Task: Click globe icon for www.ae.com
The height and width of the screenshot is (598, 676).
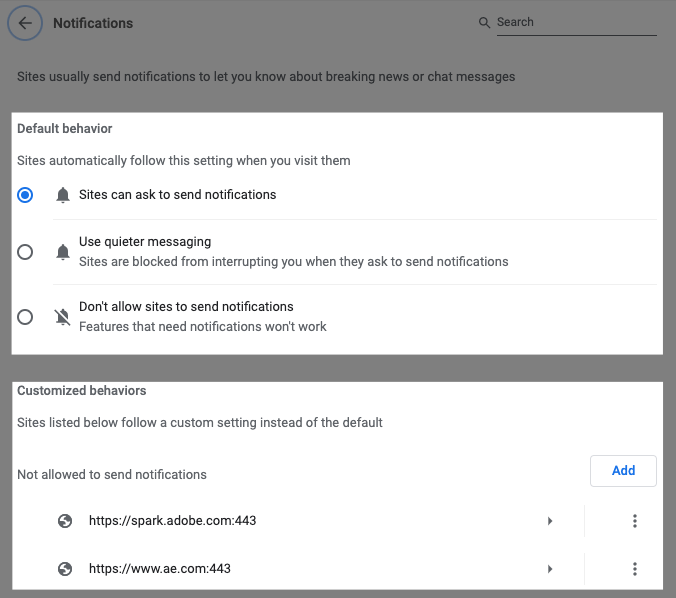Action: 65,569
